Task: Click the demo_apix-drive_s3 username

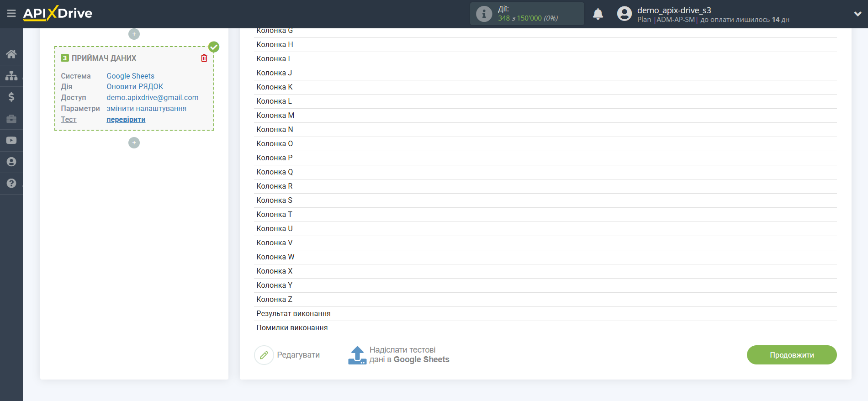Action: pos(674,10)
